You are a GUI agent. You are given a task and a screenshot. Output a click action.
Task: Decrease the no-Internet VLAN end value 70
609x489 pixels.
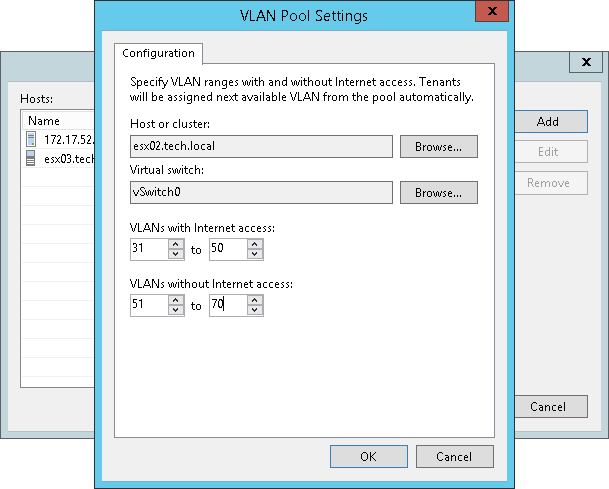pyautogui.click(x=255, y=310)
